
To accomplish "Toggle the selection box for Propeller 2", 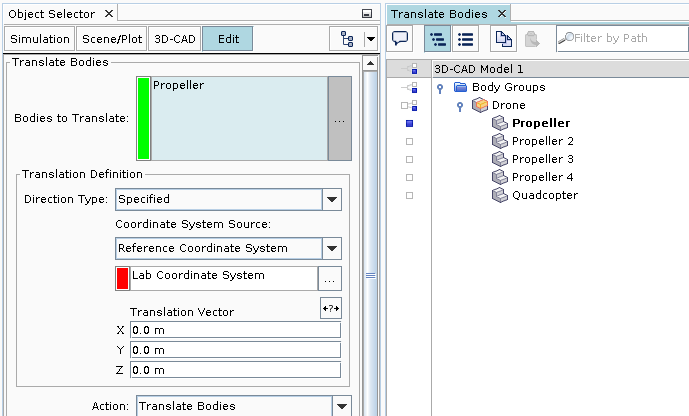I will point(409,141).
